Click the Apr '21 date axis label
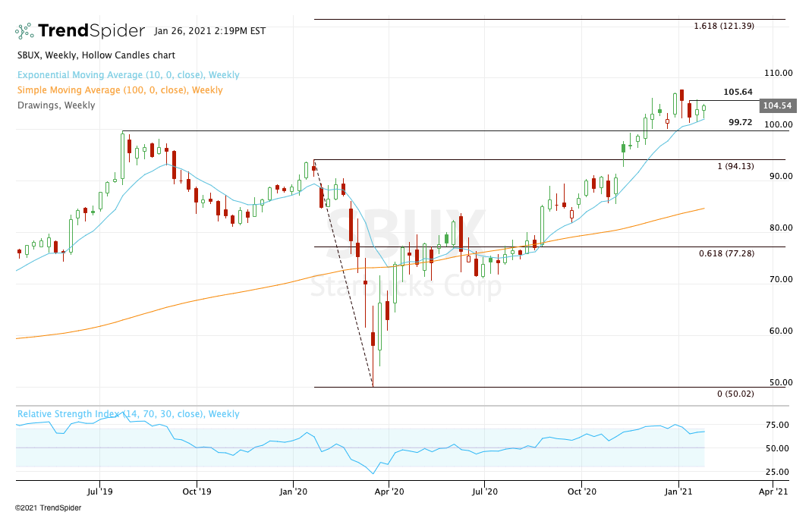The image size is (812, 515). pos(773,491)
